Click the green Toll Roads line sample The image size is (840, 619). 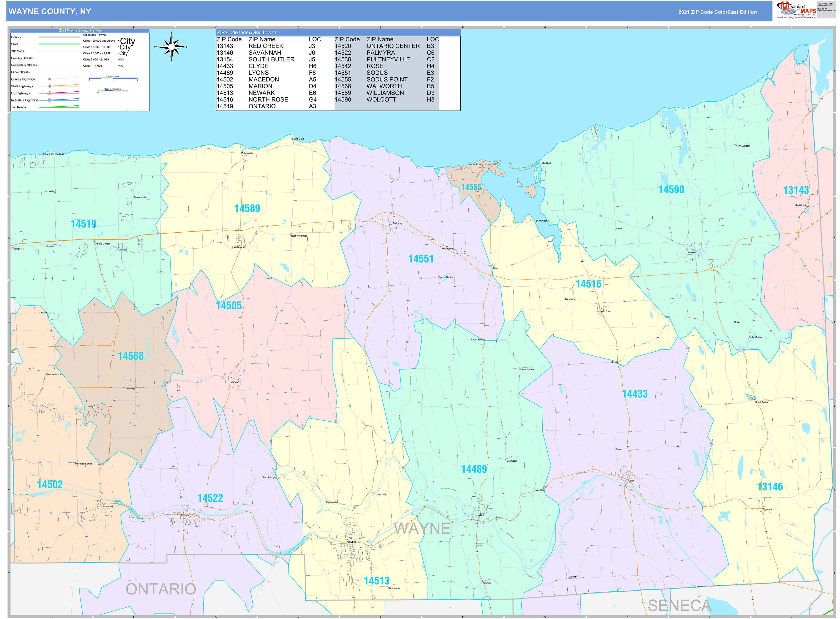coord(59,107)
